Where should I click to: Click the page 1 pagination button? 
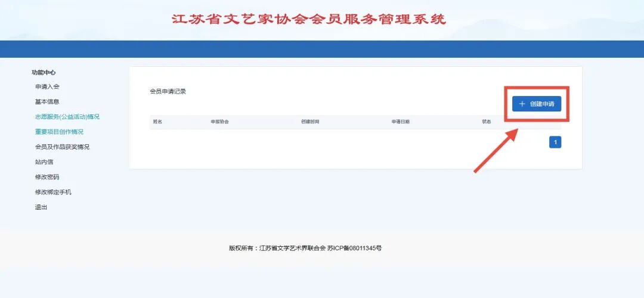[555, 142]
